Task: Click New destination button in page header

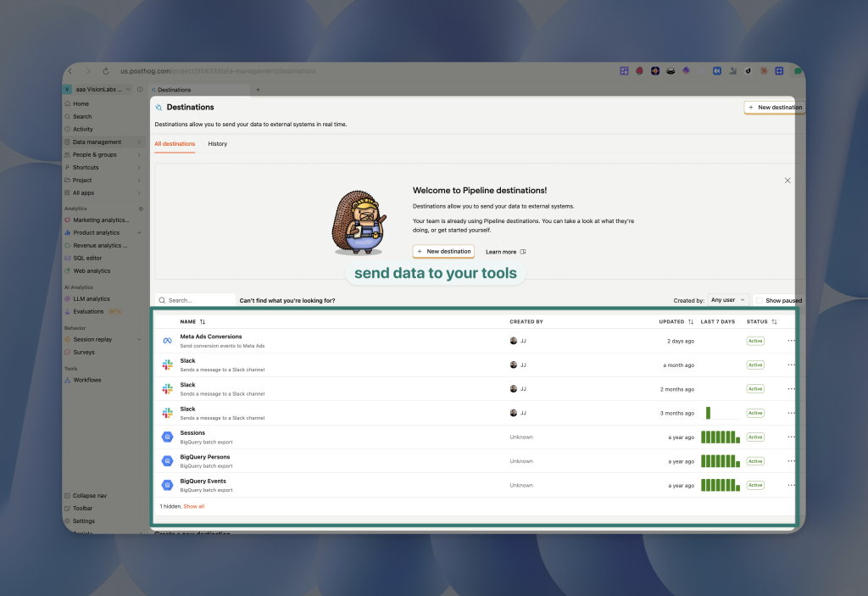Action: [x=774, y=108]
